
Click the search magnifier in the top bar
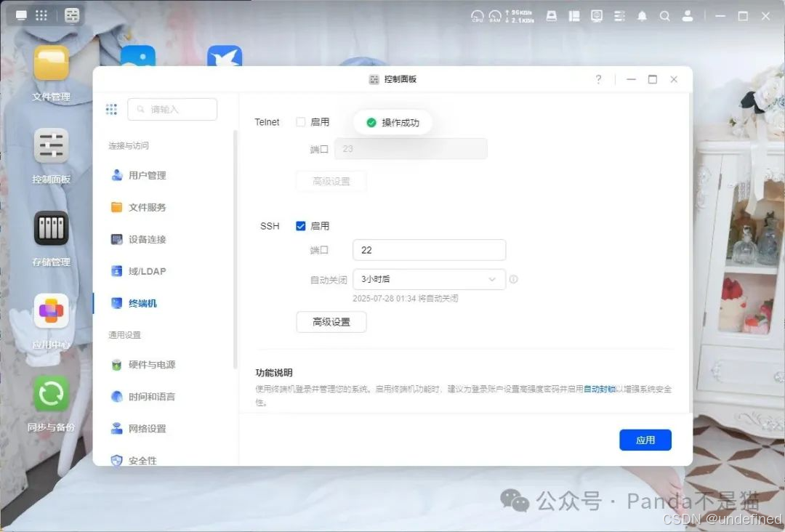pos(665,15)
